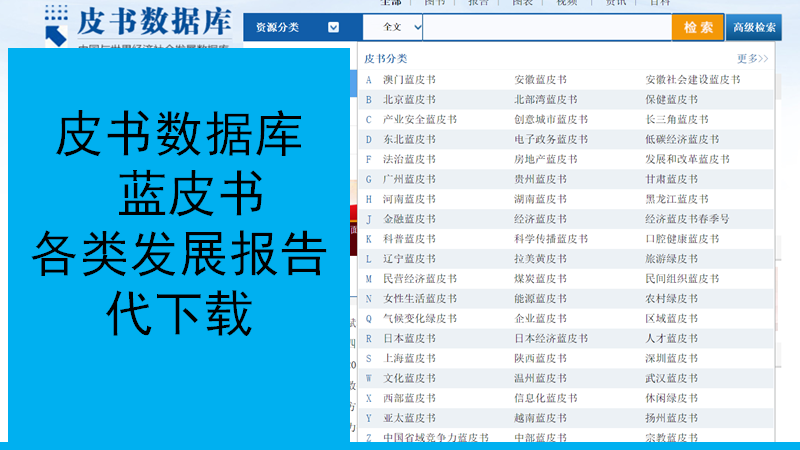Open 拉美黄皮书
This screenshot has width=800, height=450.
tap(540, 259)
